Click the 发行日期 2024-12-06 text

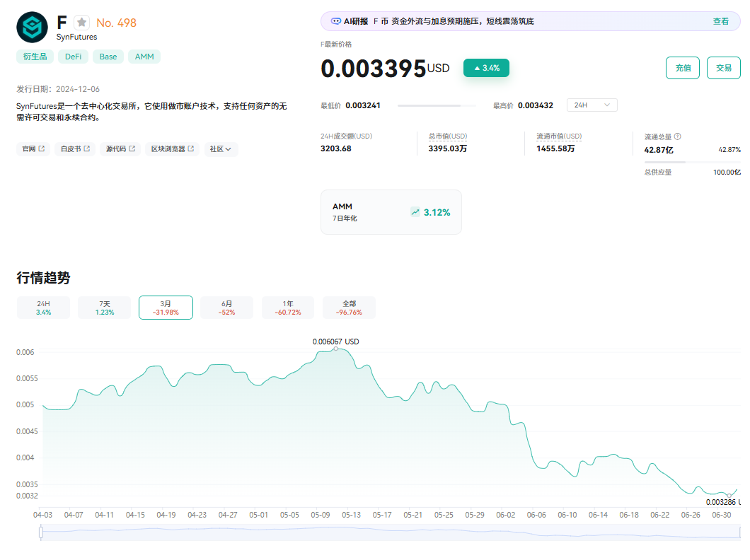(x=58, y=89)
